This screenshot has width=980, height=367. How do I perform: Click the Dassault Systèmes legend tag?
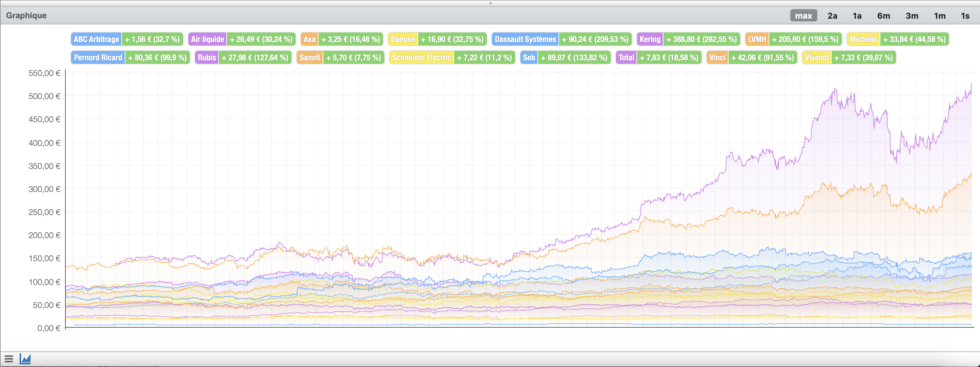[525, 39]
